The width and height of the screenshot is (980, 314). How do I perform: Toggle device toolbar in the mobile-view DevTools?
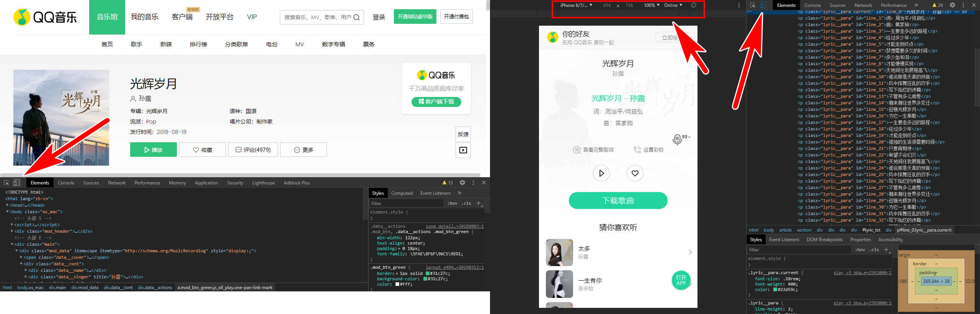click(763, 5)
